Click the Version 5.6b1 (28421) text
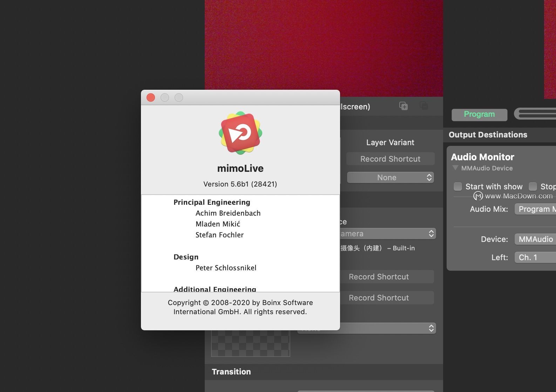This screenshot has width=556, height=392. click(240, 184)
